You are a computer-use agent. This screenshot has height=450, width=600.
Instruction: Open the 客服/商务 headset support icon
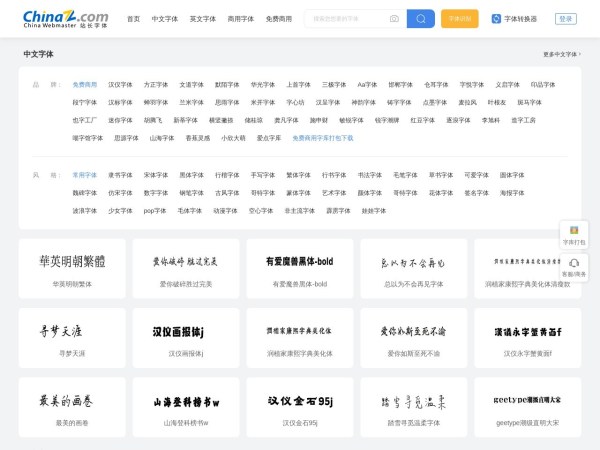click(x=574, y=266)
